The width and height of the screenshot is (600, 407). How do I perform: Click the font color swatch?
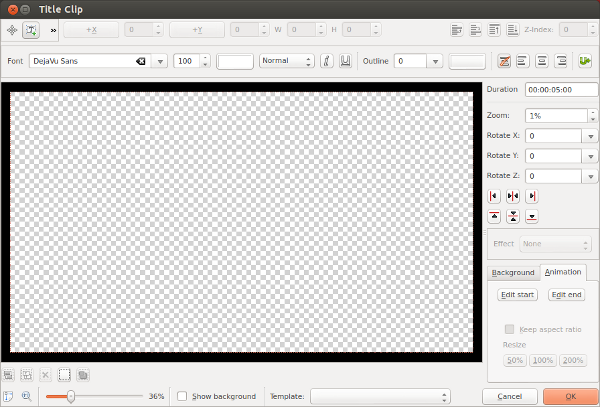click(235, 61)
